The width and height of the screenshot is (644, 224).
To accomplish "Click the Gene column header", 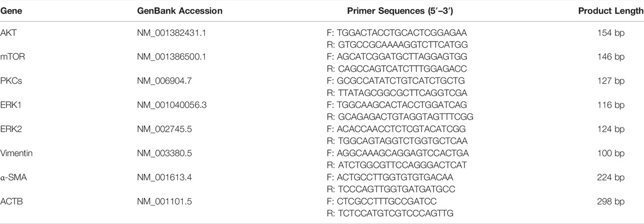I will [x=11, y=11].
